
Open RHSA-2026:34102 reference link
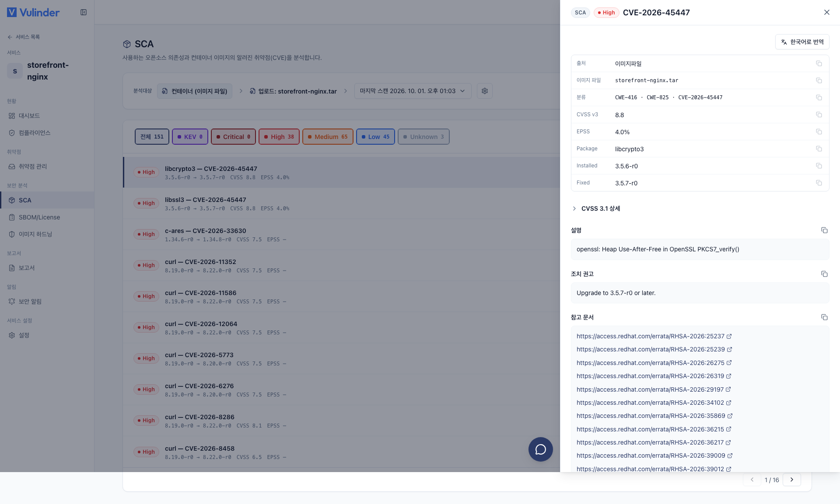tap(654, 403)
